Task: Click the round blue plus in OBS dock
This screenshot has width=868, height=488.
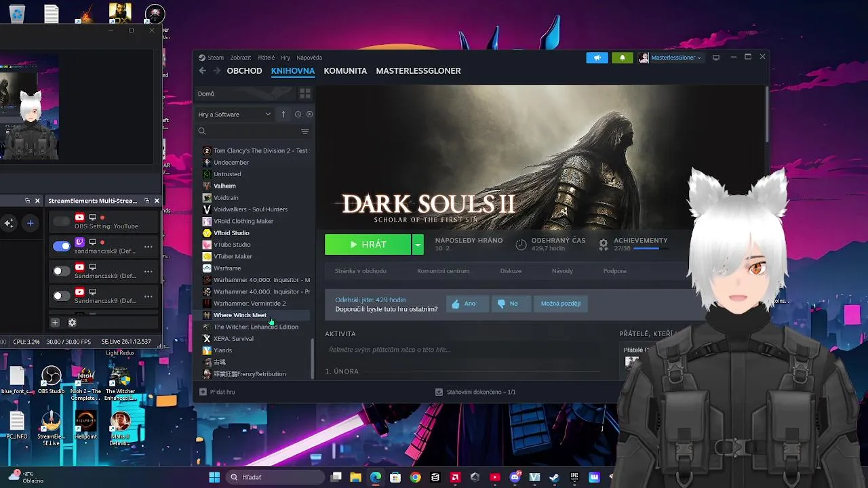Action: pyautogui.click(x=30, y=223)
